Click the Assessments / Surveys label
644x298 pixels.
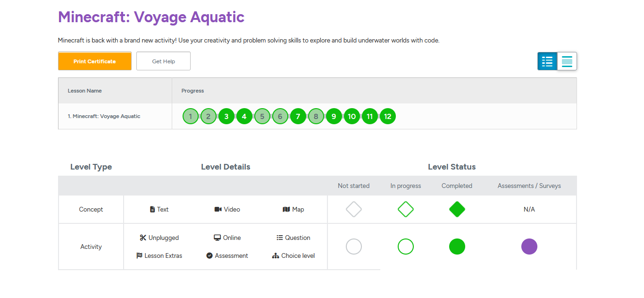click(x=529, y=186)
